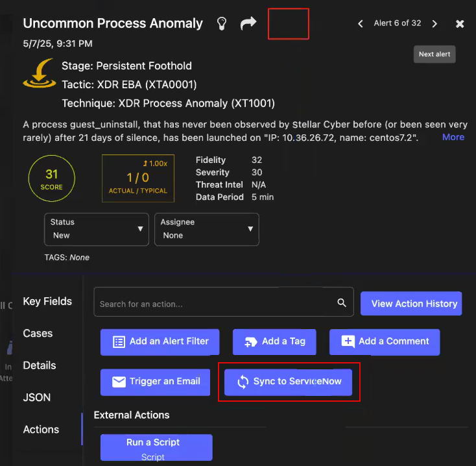This screenshot has width=476, height=466.
Task: Select the Details tab
Action: pos(40,365)
